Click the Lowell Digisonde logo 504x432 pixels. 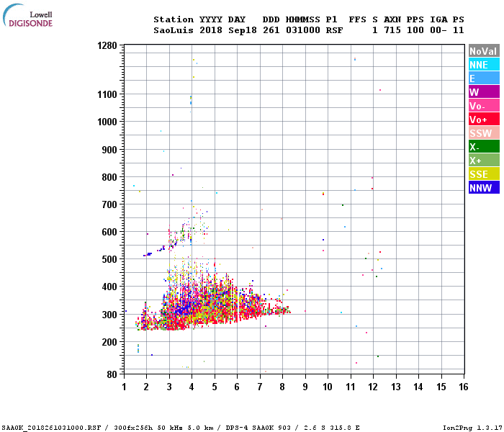(x=27, y=15)
